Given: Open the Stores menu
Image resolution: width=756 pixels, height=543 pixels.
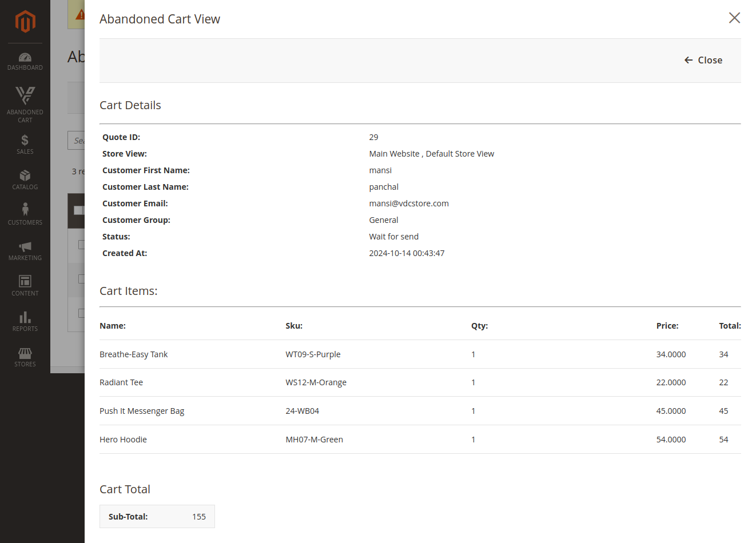Looking at the screenshot, I should (x=25, y=357).
